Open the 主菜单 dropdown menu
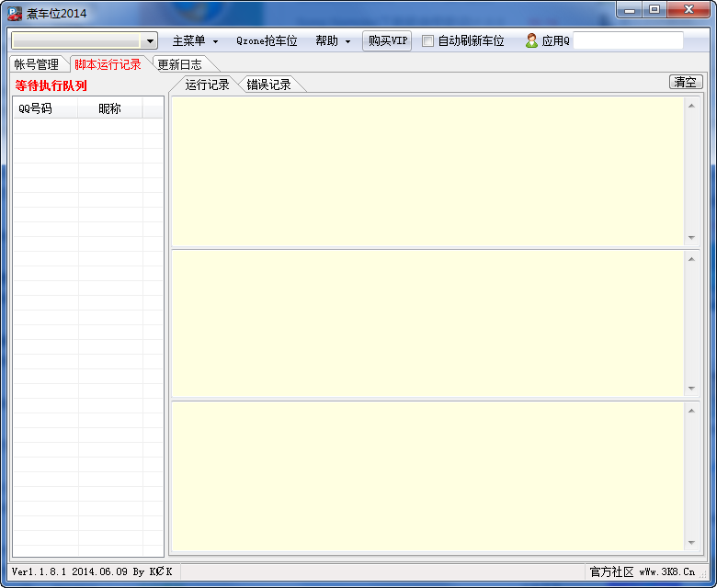717x588 pixels. click(195, 40)
